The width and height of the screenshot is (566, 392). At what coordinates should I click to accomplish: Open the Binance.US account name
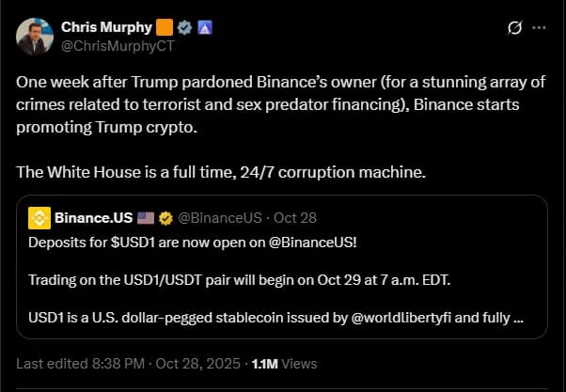pos(93,218)
